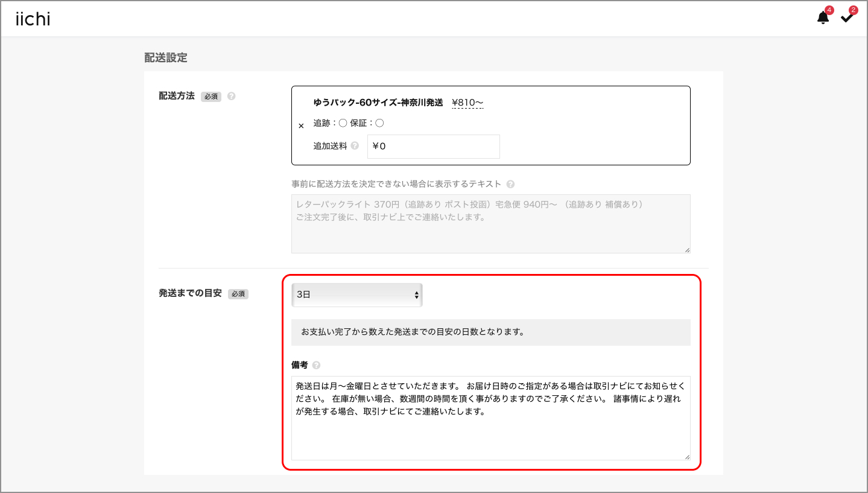
Task: Click into the 備考 notes textarea
Action: (491, 418)
